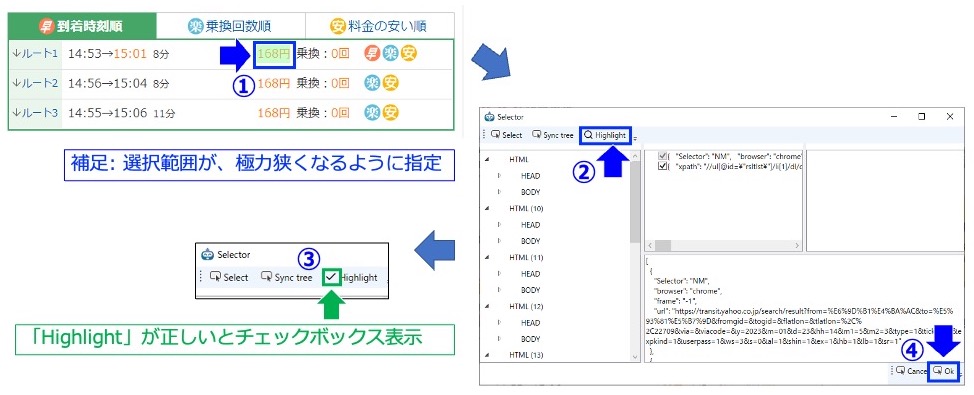This screenshot has width=974, height=395.
Task: Collapse the HTML (10) tree node
Action: click(487, 208)
